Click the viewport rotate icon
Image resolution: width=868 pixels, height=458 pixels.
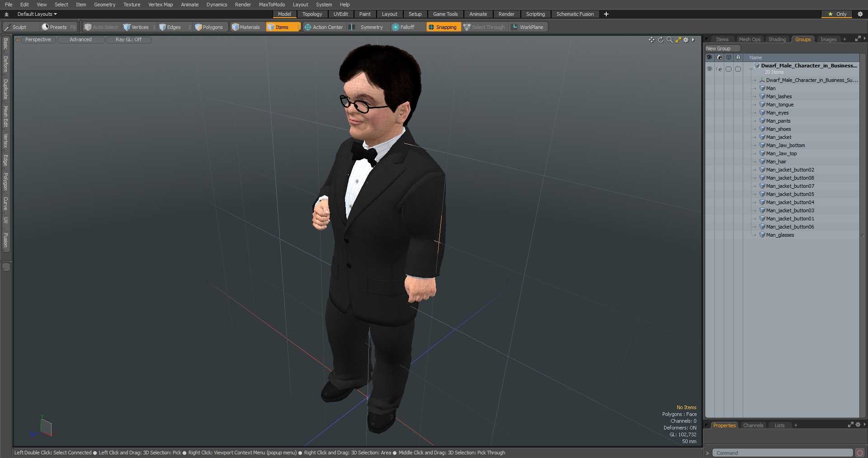660,40
